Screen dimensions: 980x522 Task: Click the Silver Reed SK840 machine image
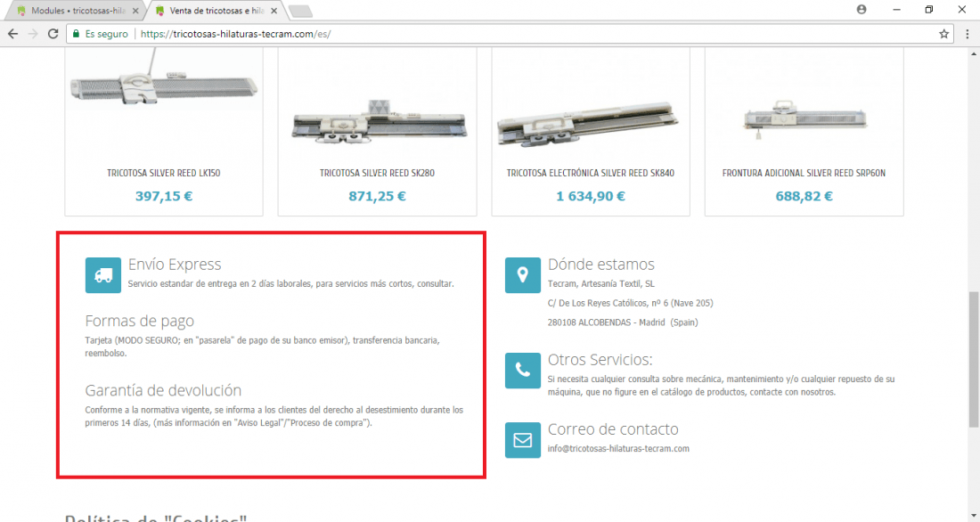coord(590,123)
